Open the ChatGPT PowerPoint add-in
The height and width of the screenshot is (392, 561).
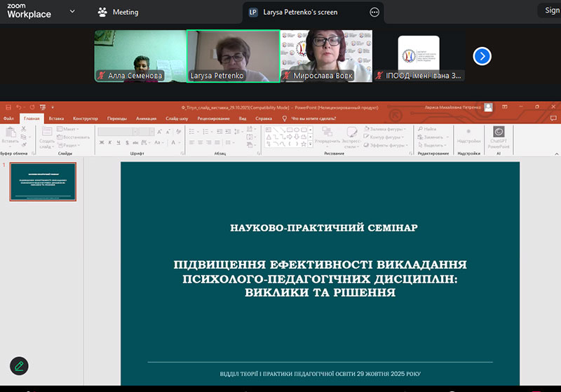point(499,137)
